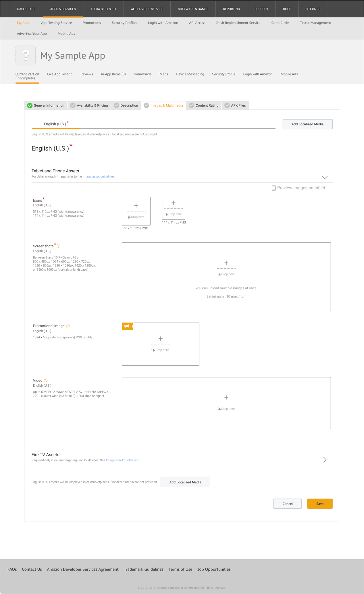364x594 pixels.
Task: Click the orange Save button
Action: 320,504
